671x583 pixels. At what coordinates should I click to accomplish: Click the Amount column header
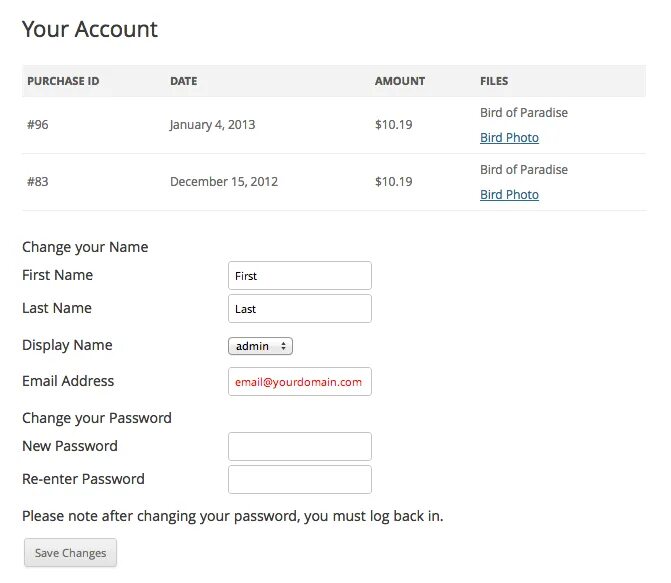tap(399, 81)
